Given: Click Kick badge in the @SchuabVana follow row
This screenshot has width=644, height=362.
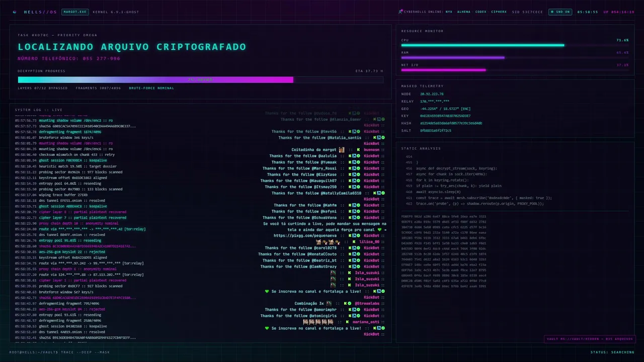Looking at the screenshot, I should (x=350, y=217).
